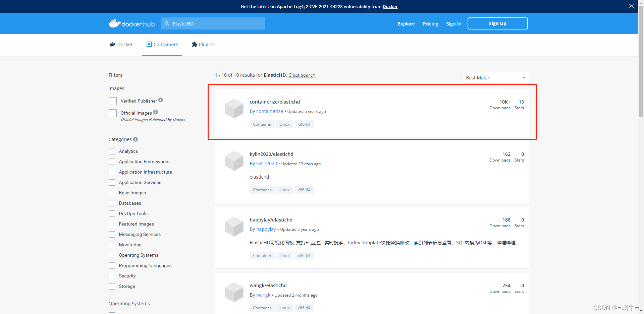The image size is (644, 314).
Task: Check the Storage category
Action: point(112,287)
